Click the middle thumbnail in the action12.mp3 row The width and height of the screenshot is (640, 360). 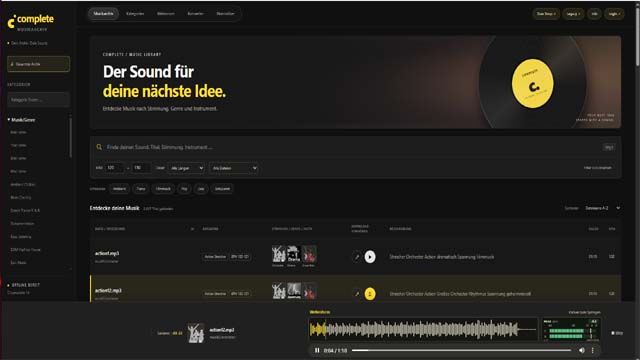(293, 291)
